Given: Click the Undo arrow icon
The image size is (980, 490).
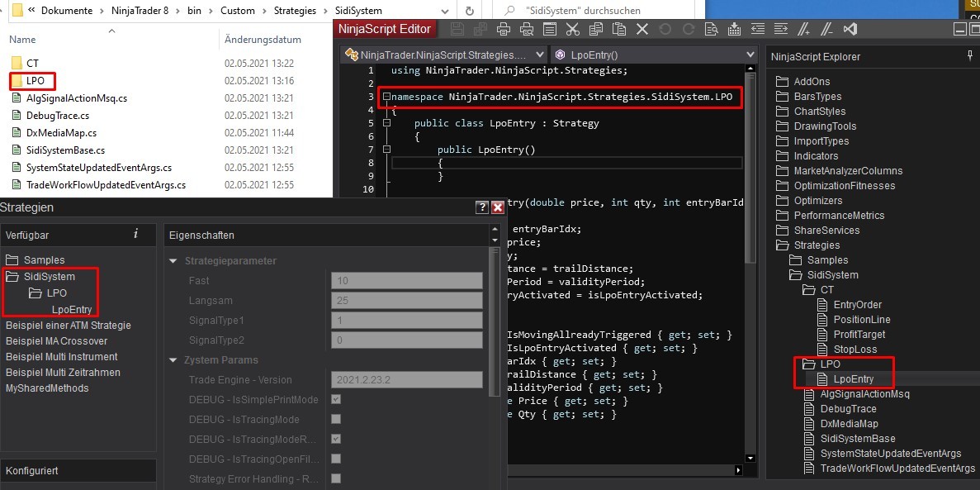Looking at the screenshot, I should point(665,29).
